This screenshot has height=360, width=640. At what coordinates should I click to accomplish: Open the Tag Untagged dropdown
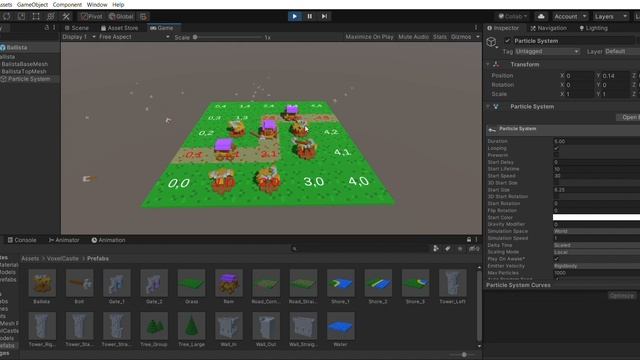547,51
